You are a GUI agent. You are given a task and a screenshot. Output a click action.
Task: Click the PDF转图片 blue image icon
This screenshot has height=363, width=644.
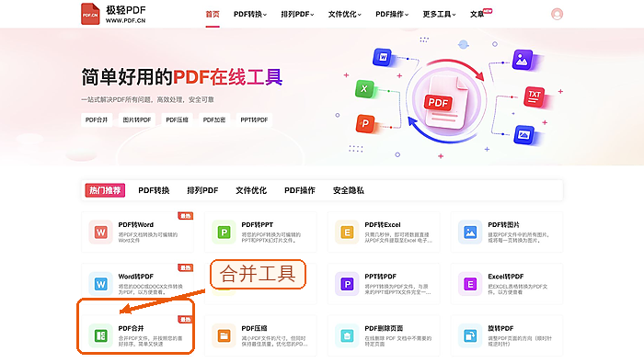click(470, 233)
